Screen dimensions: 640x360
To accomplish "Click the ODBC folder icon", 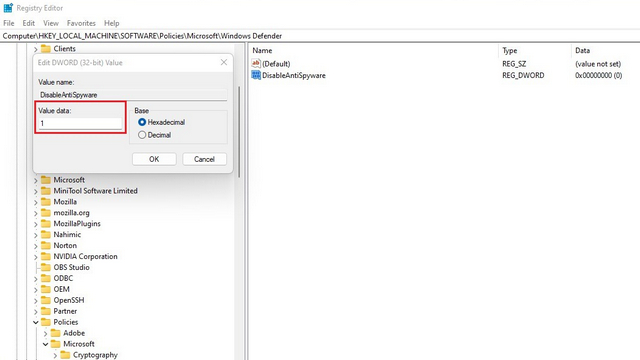I will (46, 278).
